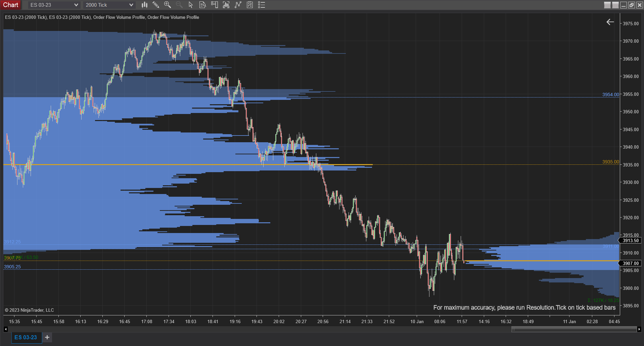Click the 3905.25 level label
The height and width of the screenshot is (346, 644).
[x=12, y=267]
